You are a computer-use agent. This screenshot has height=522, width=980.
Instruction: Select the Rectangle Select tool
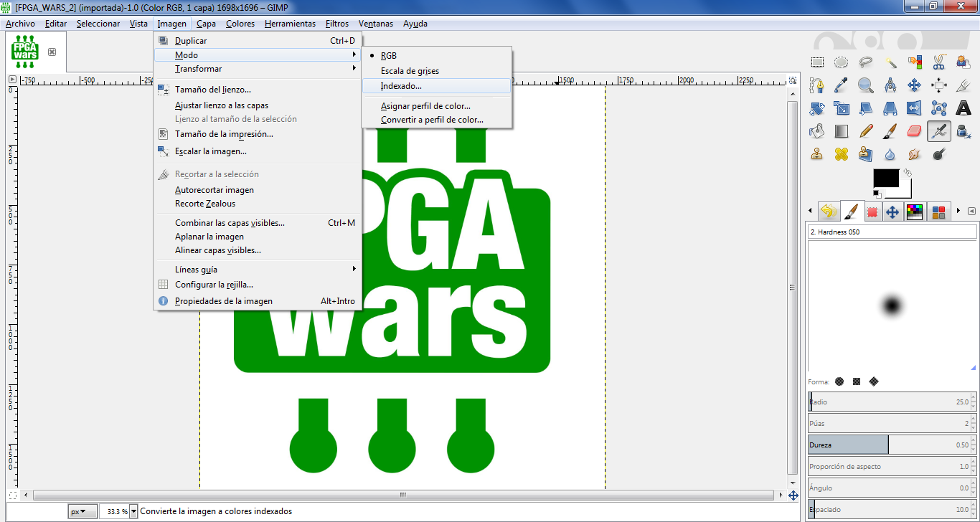click(x=817, y=62)
